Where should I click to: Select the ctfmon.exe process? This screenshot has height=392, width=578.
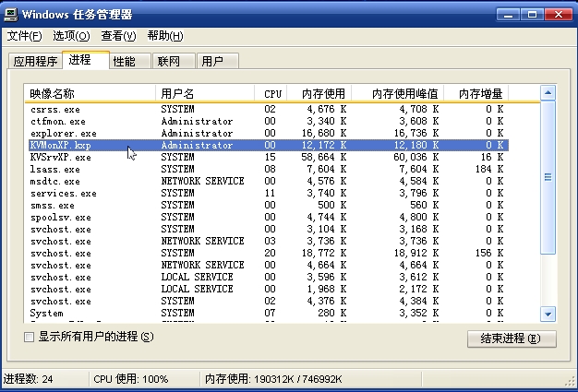tap(267, 121)
